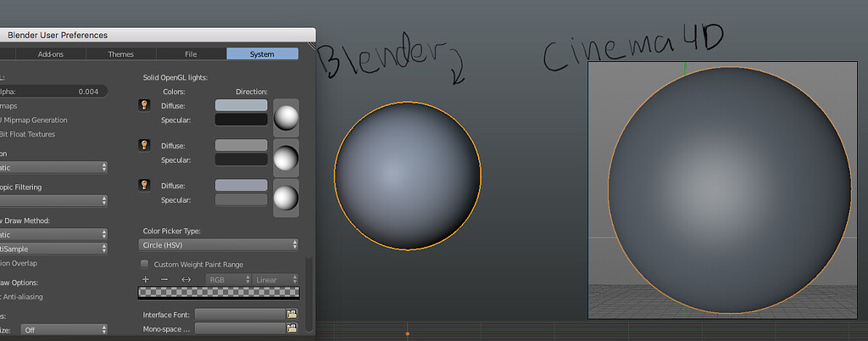Click the 'Anti-aliasing' option text
The height and width of the screenshot is (341, 868).
pos(23,297)
